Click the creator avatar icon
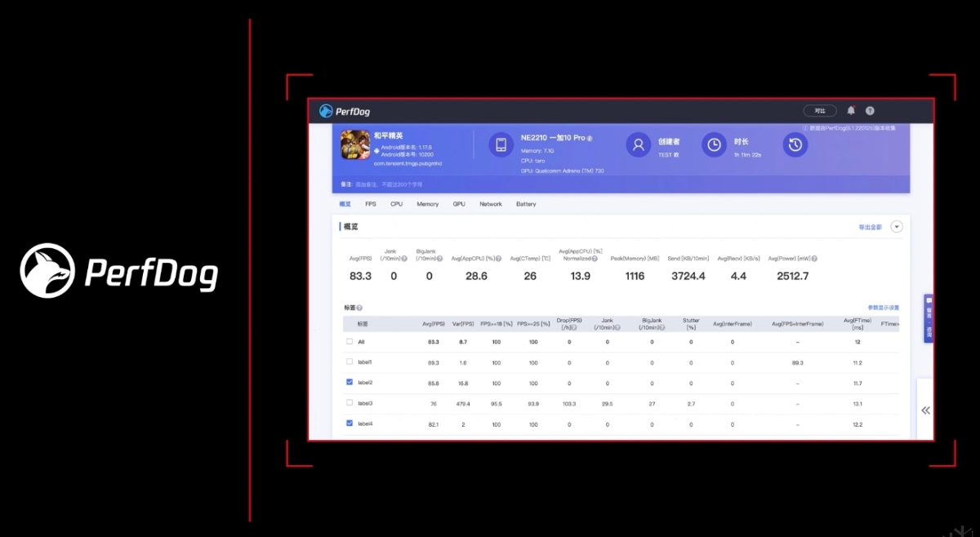The image size is (980, 537). click(638, 144)
